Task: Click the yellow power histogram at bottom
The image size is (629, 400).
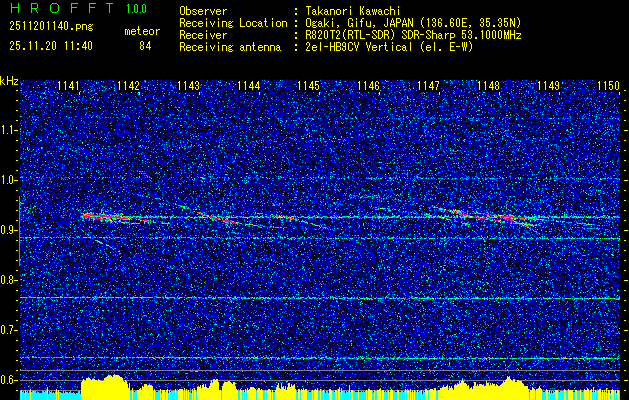Action: tap(100, 387)
